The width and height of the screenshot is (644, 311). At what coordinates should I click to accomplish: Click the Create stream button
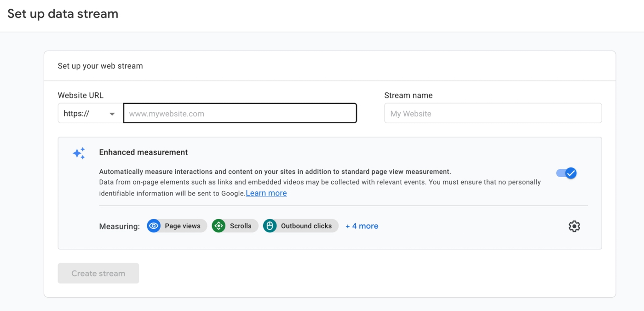pos(98,273)
